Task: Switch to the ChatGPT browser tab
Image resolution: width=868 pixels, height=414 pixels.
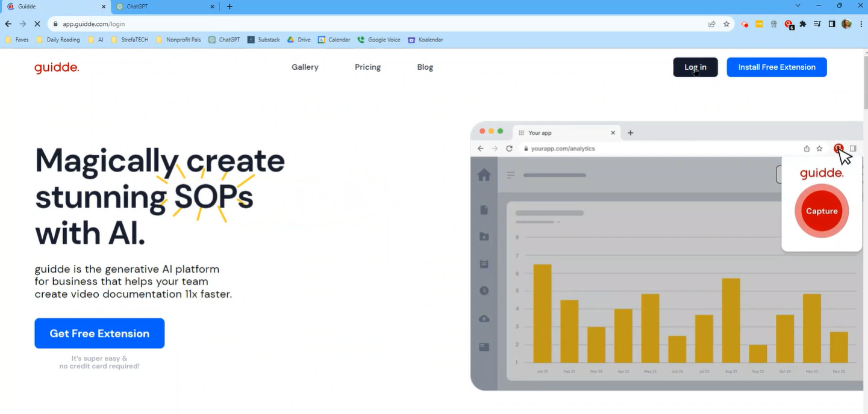Action: pyautogui.click(x=164, y=7)
